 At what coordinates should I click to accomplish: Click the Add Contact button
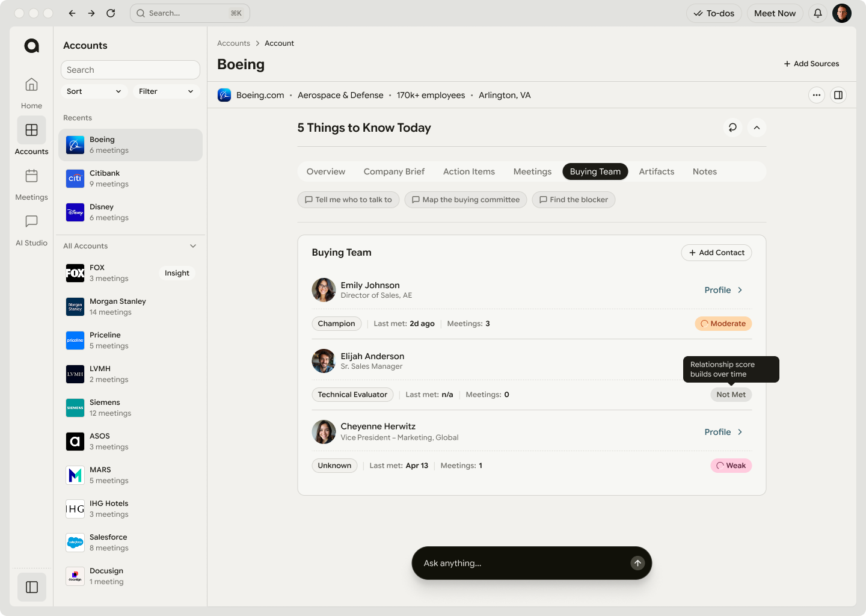tap(716, 253)
